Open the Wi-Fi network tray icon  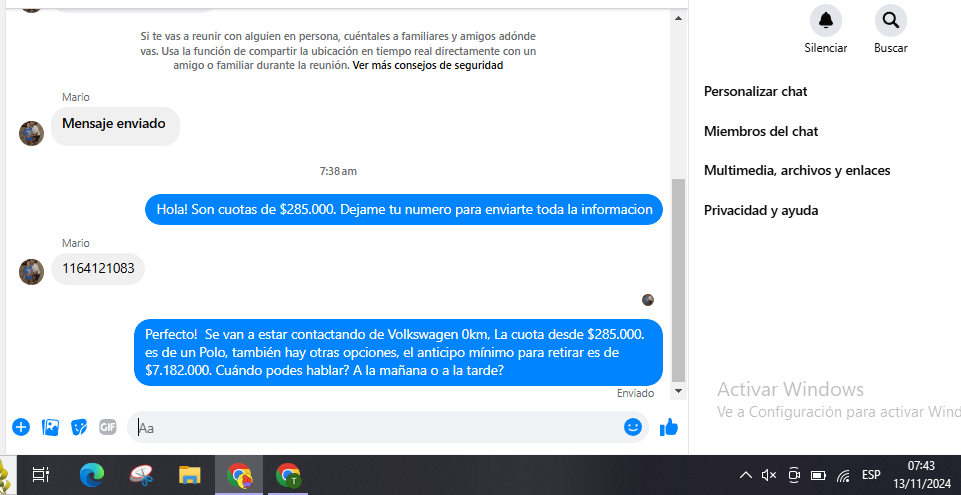point(844,475)
